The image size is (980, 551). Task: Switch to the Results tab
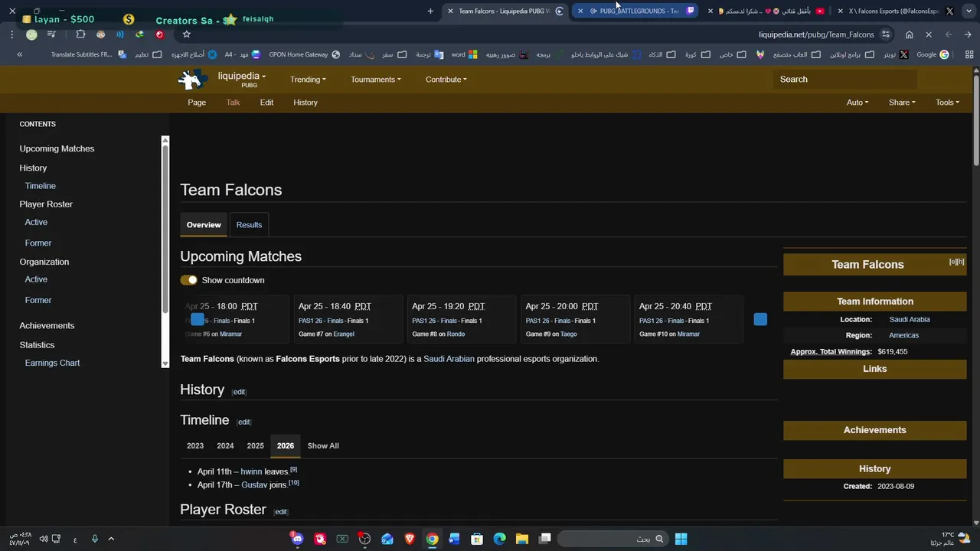click(249, 225)
